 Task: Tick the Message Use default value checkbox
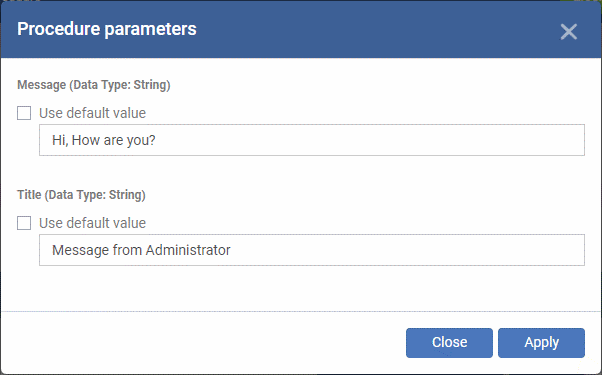(x=24, y=113)
